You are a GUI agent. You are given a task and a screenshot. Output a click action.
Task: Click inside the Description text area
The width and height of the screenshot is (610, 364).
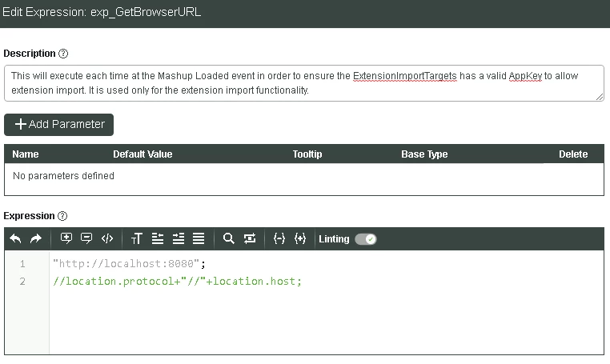tap(304, 83)
